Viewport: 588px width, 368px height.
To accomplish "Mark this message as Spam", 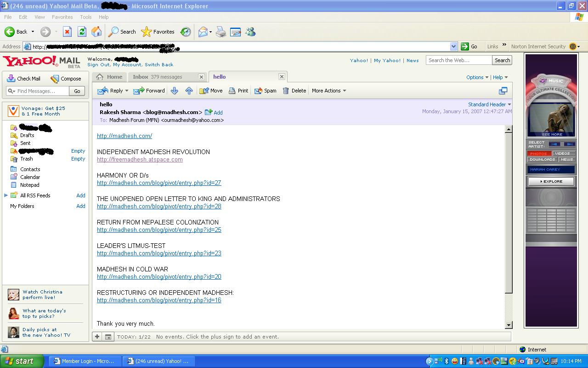I will [265, 91].
